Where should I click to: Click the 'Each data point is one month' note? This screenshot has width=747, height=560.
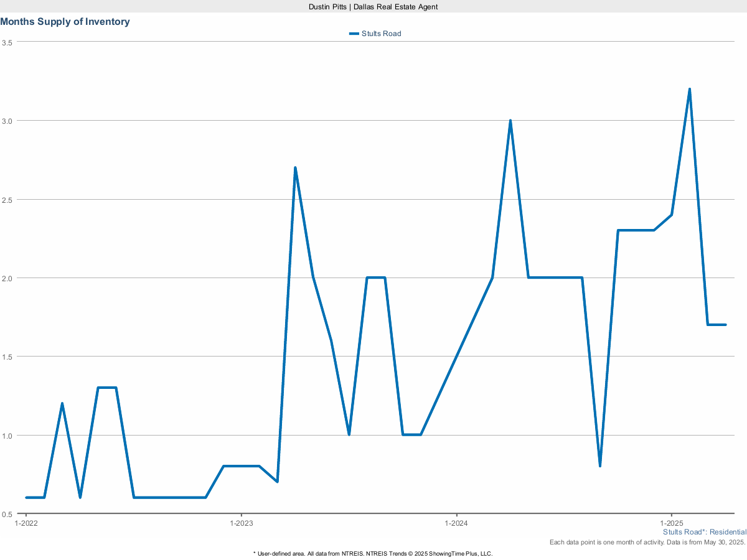tap(648, 543)
